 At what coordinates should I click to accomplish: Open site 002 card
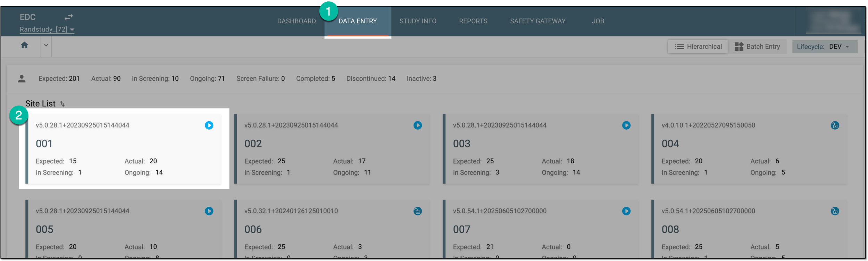coord(332,149)
